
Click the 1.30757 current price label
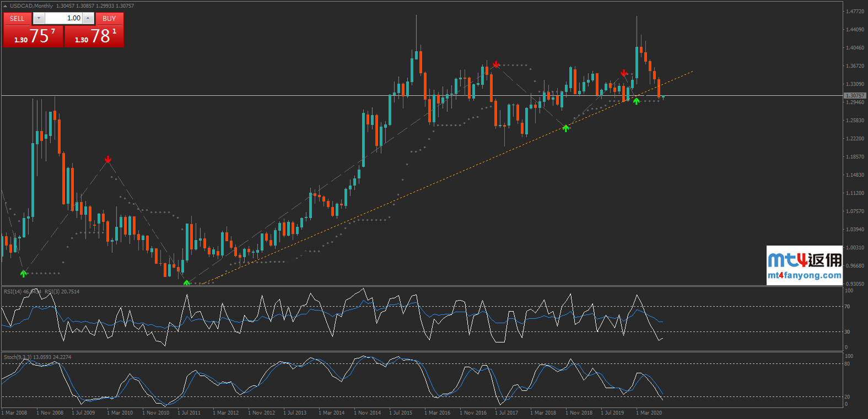(x=855, y=96)
